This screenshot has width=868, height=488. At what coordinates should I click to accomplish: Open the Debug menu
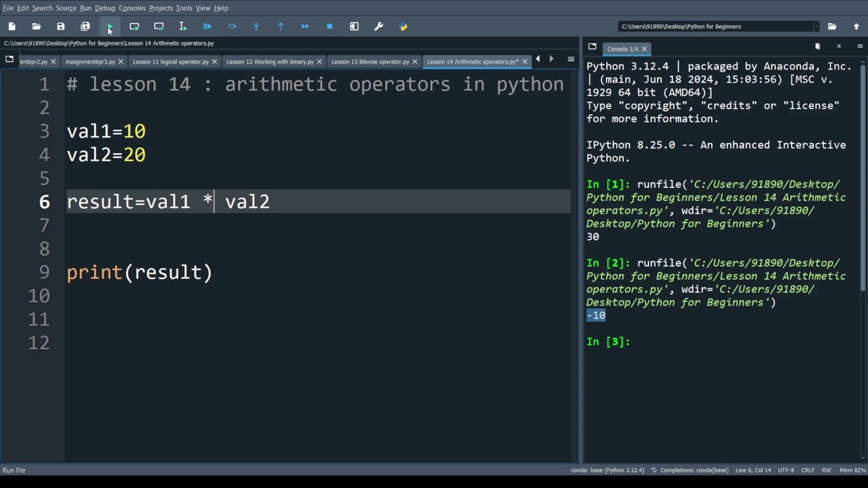pyautogui.click(x=105, y=8)
